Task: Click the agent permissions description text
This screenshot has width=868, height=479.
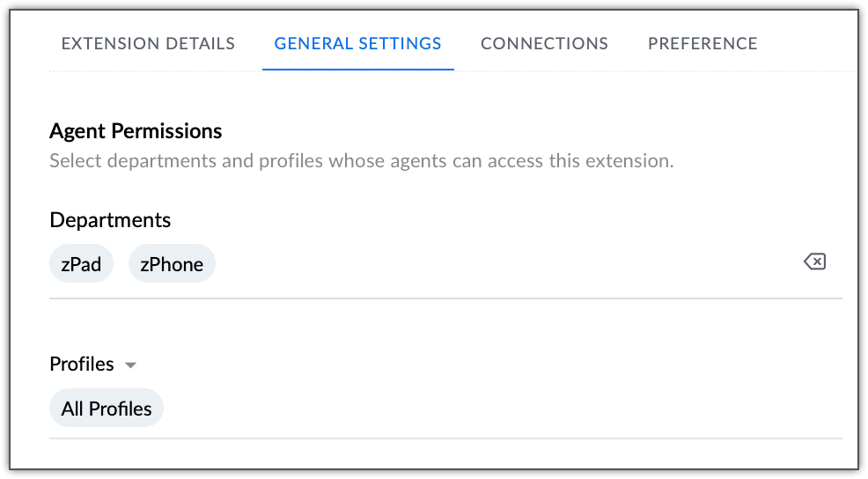Action: click(361, 161)
